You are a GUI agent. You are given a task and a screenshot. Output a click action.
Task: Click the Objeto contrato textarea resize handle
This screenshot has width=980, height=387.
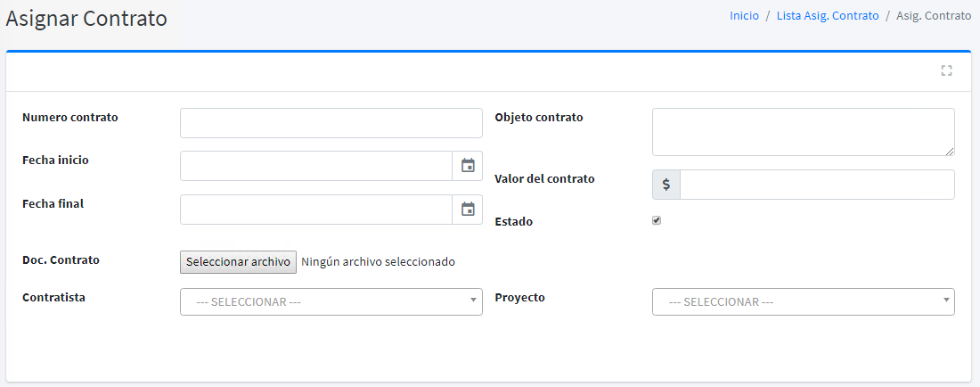pyautogui.click(x=950, y=152)
